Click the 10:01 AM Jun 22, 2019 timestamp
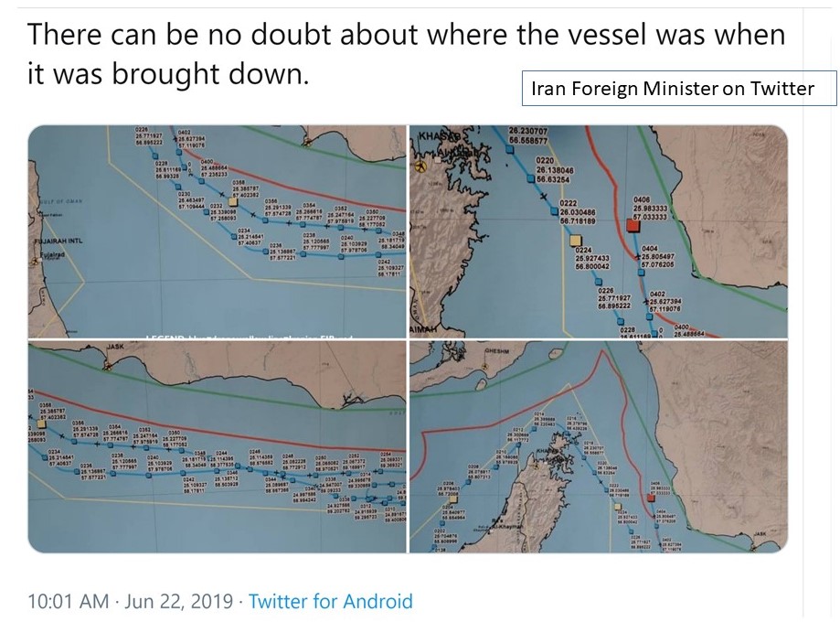The height and width of the screenshot is (622, 840). [130, 601]
